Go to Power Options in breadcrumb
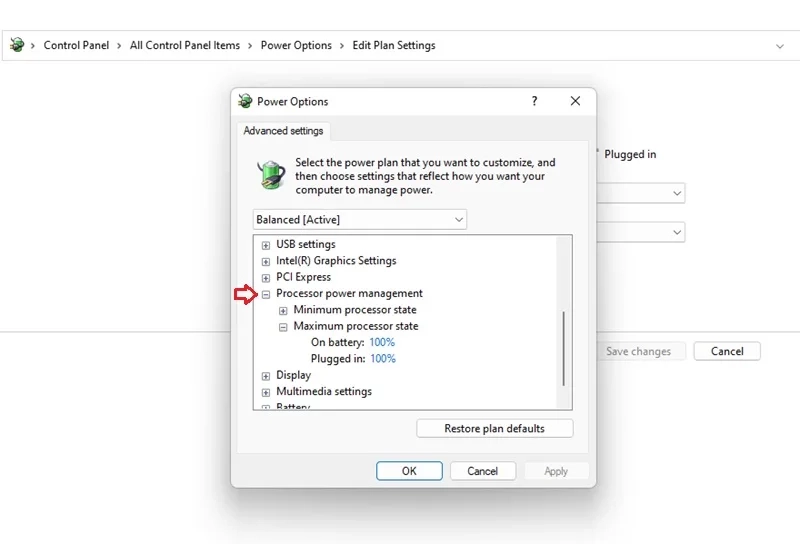This screenshot has width=800, height=544. coord(296,45)
